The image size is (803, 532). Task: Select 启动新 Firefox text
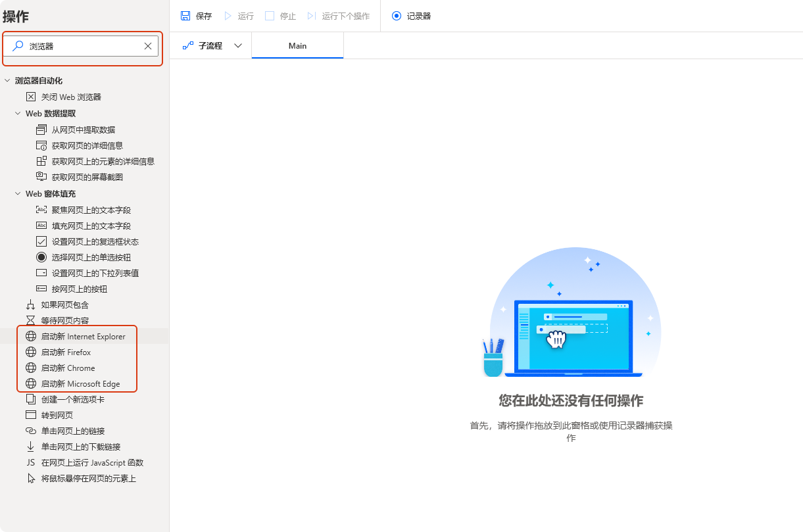tap(66, 352)
